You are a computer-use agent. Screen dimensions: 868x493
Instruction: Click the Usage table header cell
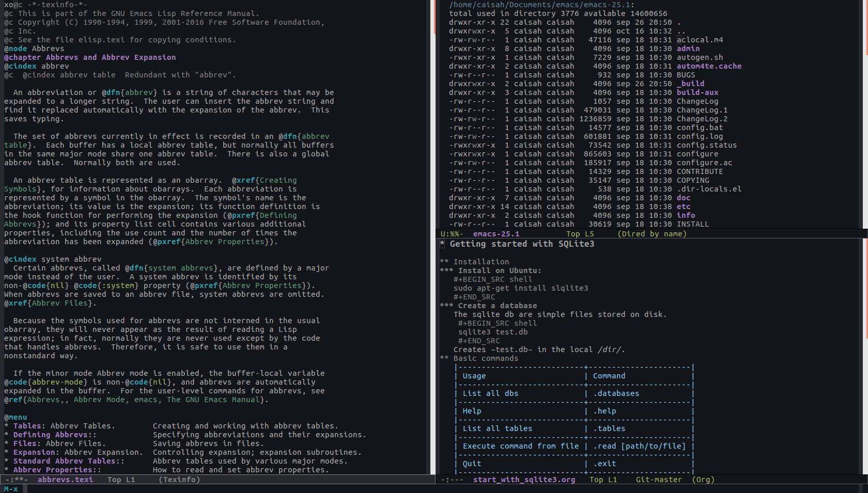click(474, 376)
